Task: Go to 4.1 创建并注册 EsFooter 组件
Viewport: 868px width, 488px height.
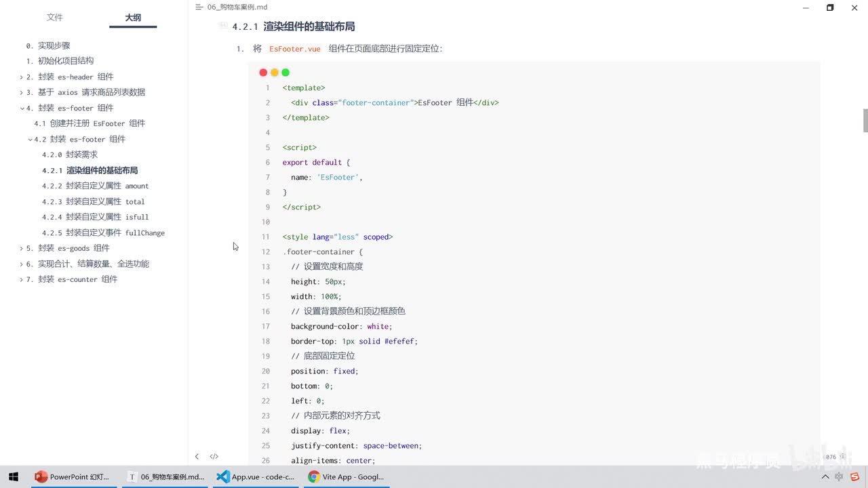Action: 90,123
